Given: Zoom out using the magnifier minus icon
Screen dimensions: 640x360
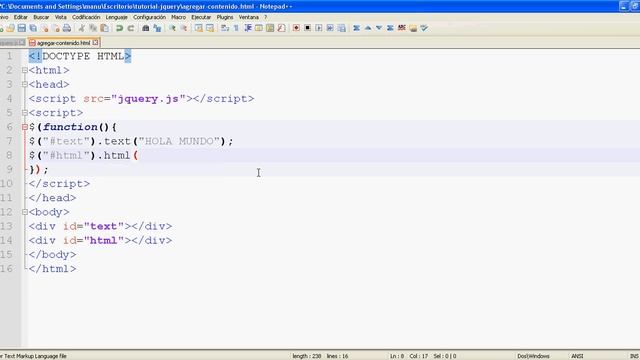Looking at the screenshot, I should 184,28.
